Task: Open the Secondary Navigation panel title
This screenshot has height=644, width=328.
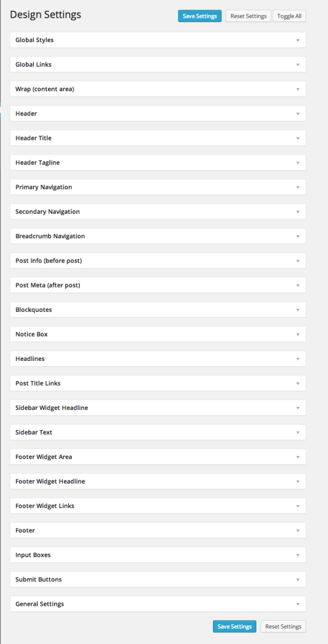Action: coord(48,212)
